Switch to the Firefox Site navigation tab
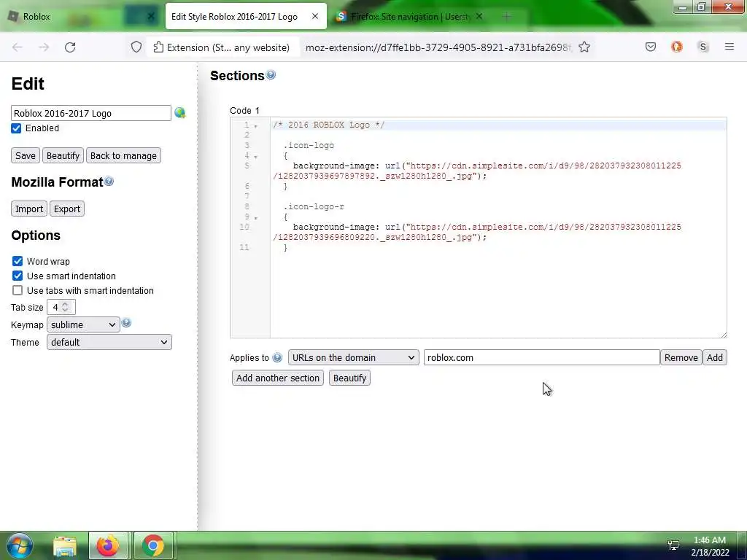Image resolution: width=747 pixels, height=560 pixels. pos(410,17)
